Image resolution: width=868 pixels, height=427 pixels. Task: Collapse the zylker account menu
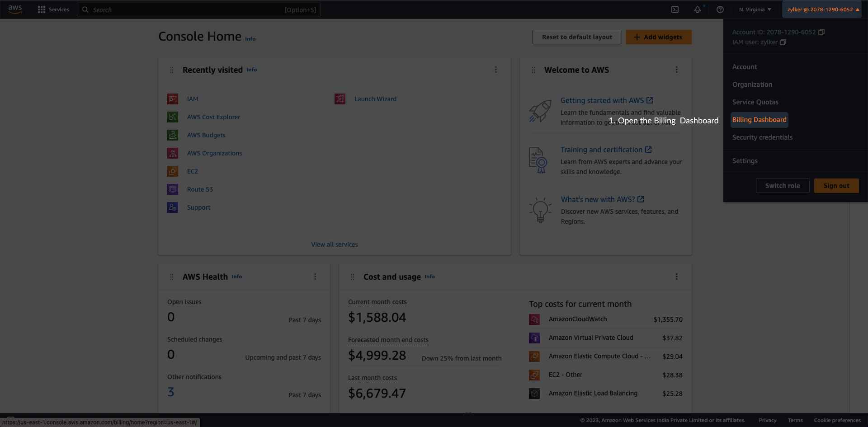click(x=823, y=9)
